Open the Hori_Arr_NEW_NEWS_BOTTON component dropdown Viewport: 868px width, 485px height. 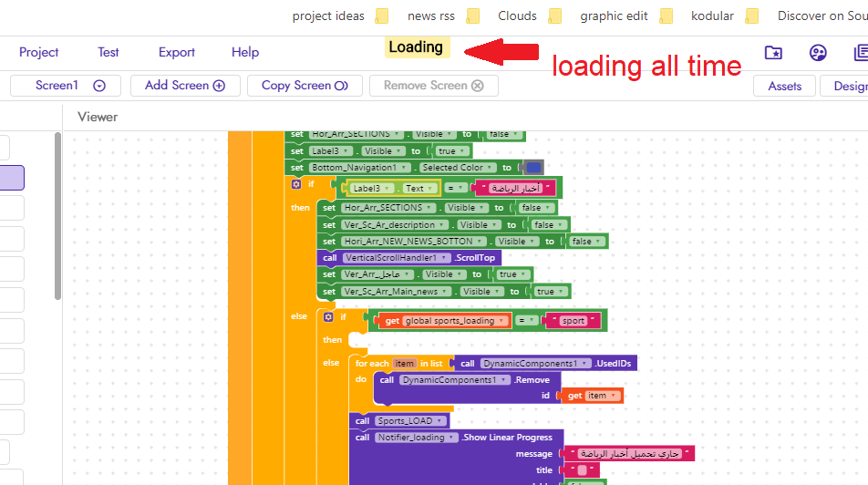point(414,242)
